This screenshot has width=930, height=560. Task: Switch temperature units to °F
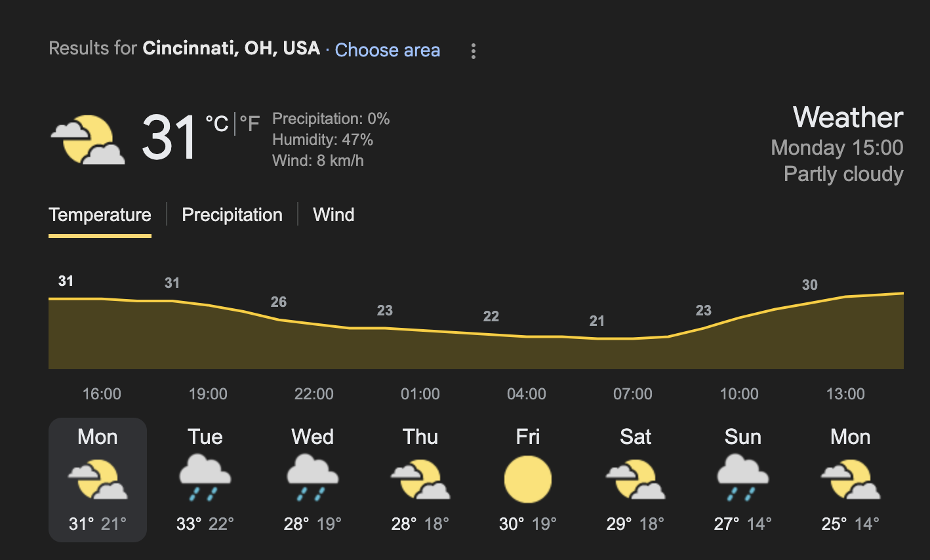tap(250, 123)
